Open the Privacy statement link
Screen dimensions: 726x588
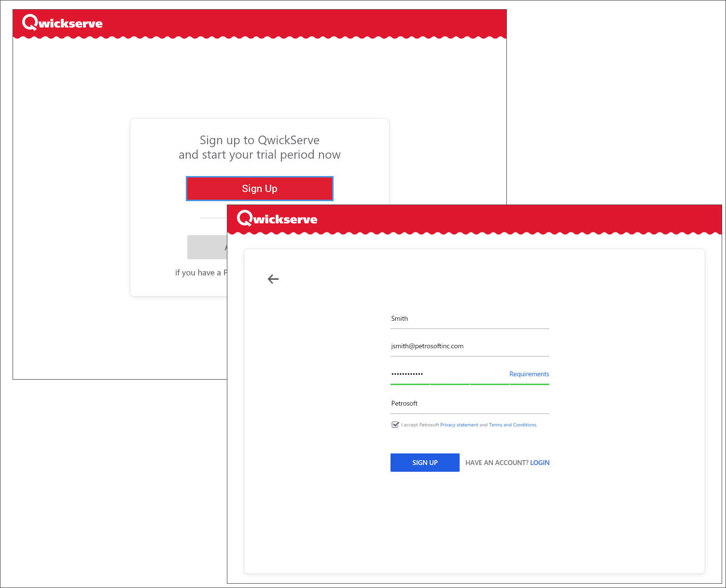click(459, 425)
